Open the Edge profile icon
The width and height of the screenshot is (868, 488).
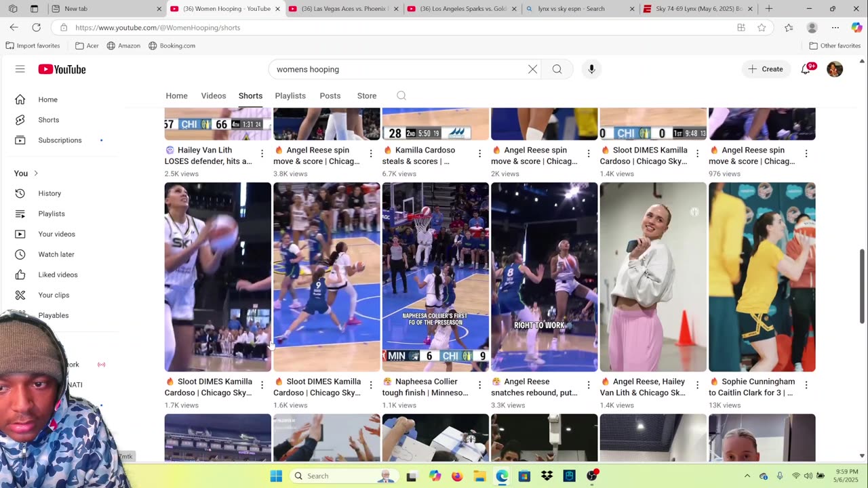click(x=812, y=28)
